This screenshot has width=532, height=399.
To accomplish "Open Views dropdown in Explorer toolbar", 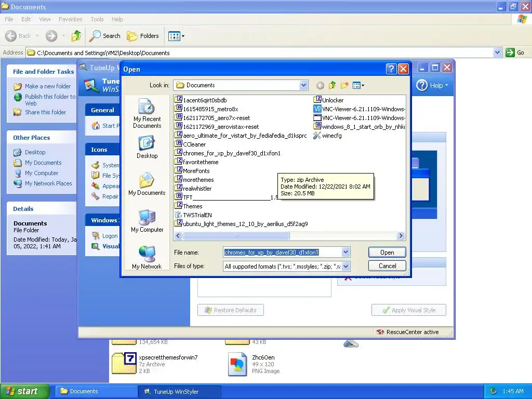I will [177, 36].
